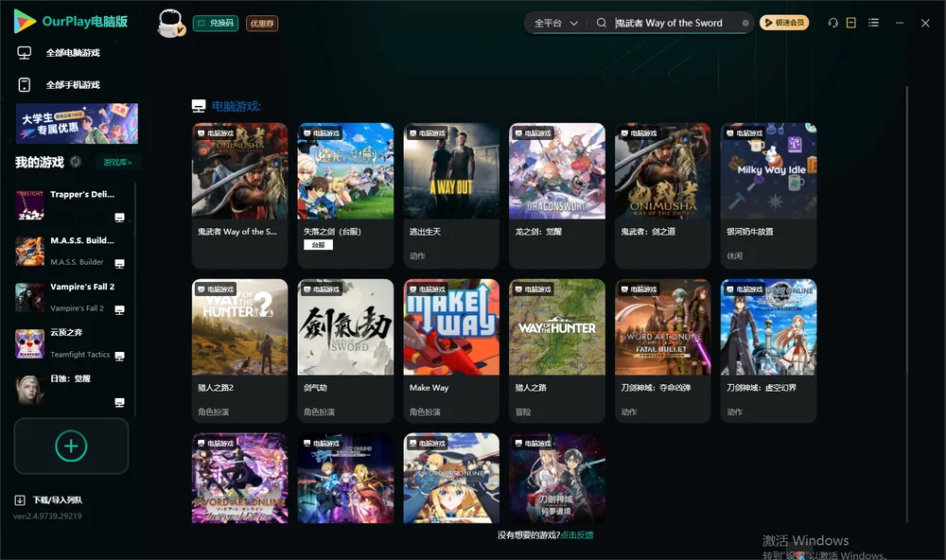Open the 大学生专属优惠 promo banner

[78, 124]
